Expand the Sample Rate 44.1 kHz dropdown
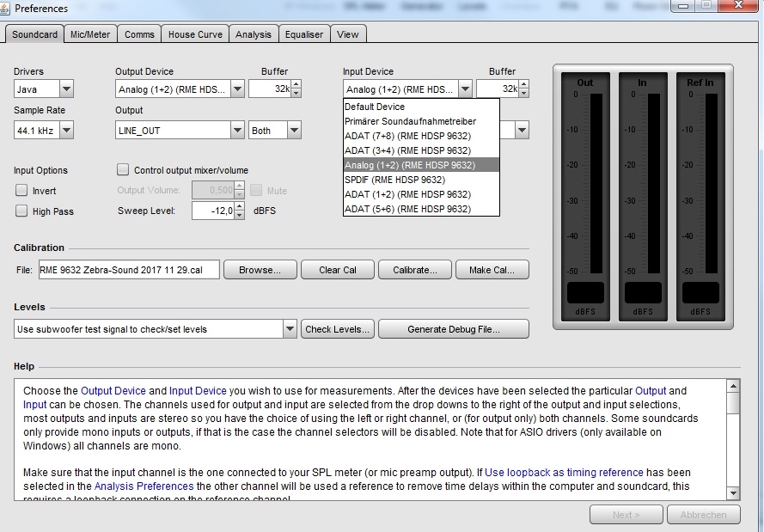 coord(66,131)
